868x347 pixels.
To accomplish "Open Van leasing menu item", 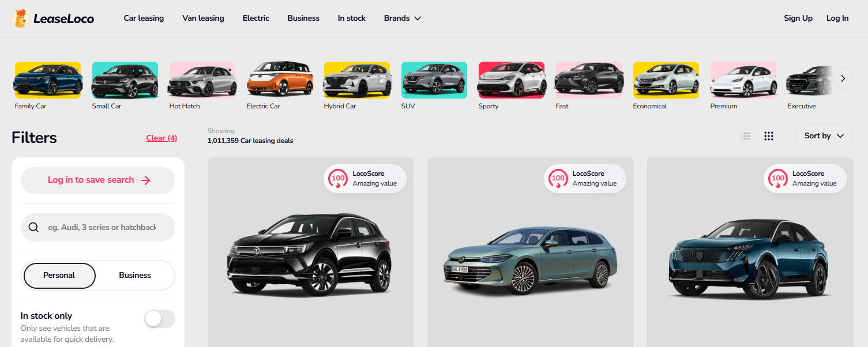I will [x=203, y=18].
